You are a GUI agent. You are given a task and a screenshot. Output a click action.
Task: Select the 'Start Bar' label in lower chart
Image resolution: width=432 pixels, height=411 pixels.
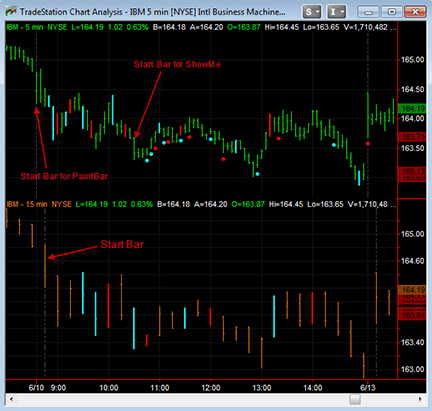click(122, 244)
